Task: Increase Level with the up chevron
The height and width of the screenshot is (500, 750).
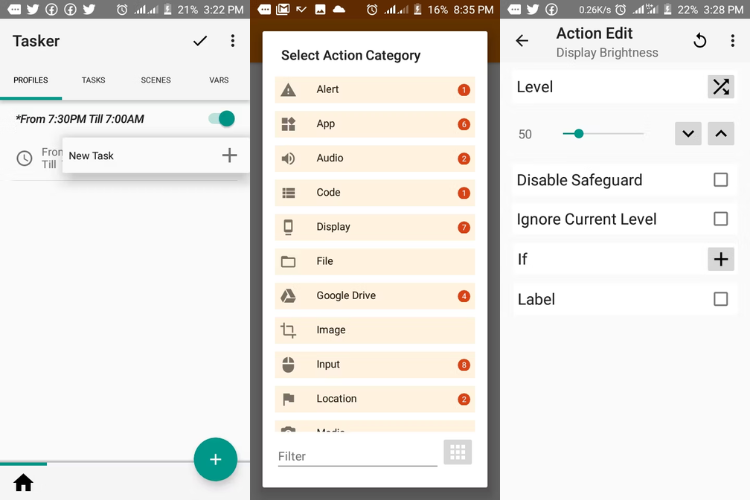Action: click(721, 133)
